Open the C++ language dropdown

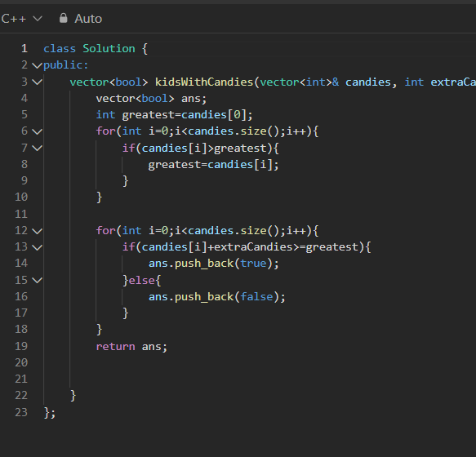coord(21,19)
